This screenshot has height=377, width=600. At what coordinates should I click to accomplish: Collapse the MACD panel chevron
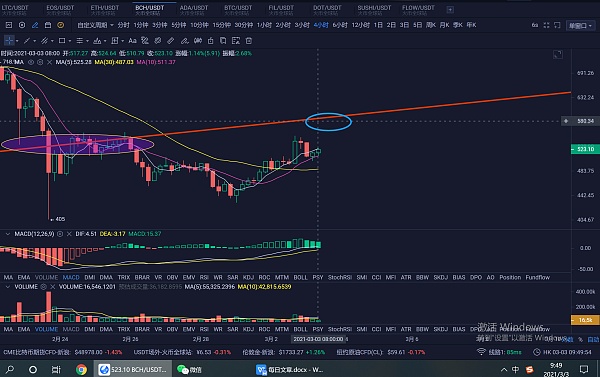point(7,234)
